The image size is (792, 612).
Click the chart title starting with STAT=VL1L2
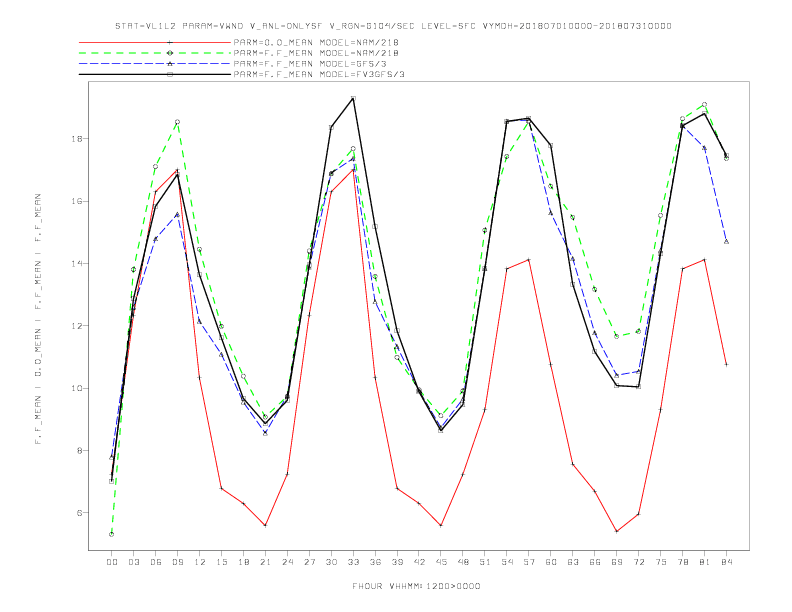click(x=393, y=26)
